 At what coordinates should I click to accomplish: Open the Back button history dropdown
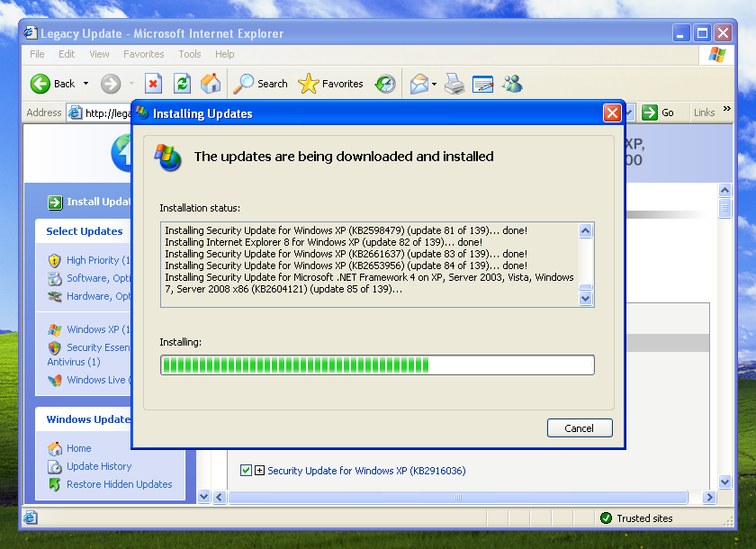click(x=86, y=84)
